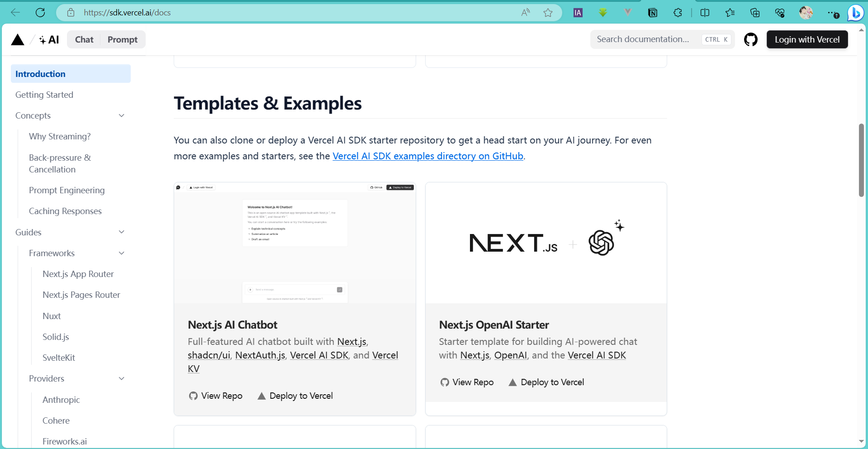Viewport: 868px width, 449px height.
Task: Open browser extensions puzzle icon
Action: click(x=678, y=13)
